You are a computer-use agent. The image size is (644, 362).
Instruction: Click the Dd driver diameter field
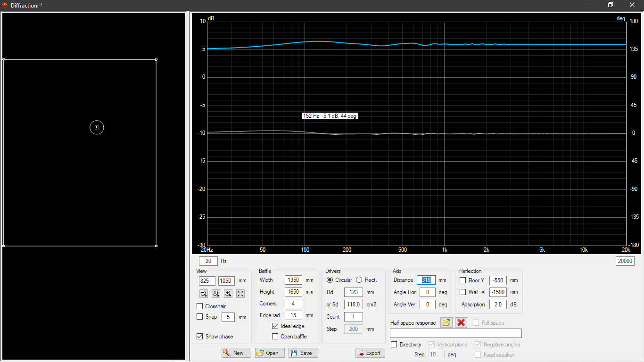coord(354,292)
